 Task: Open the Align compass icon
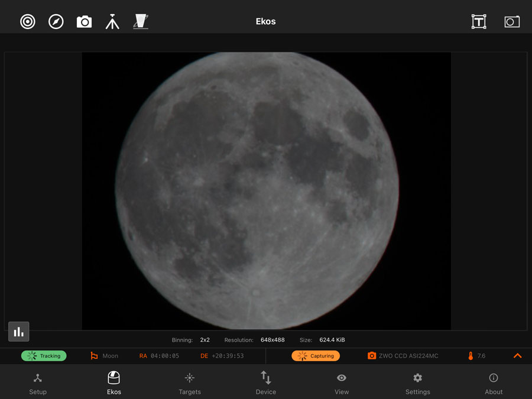click(56, 22)
